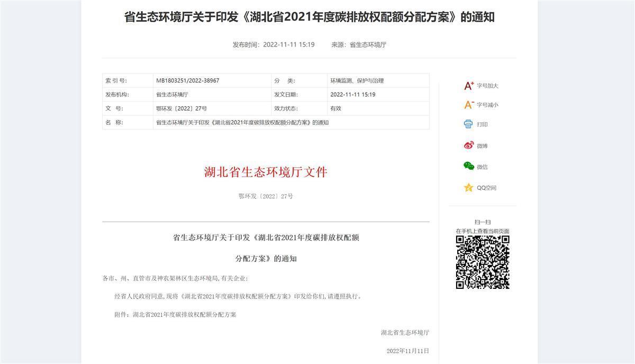
Task: Click the QQ空间 share label
Action: (486, 188)
